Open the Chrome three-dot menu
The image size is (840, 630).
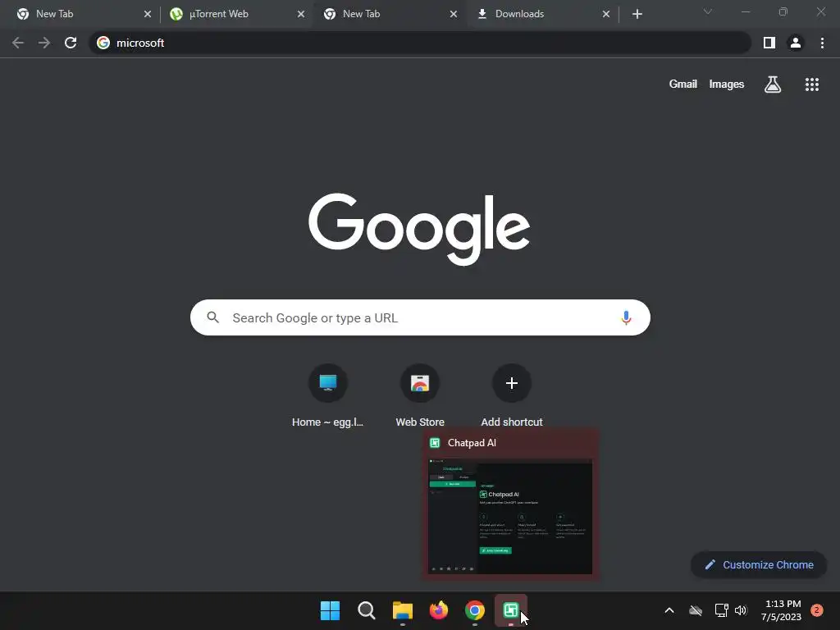[x=822, y=43]
